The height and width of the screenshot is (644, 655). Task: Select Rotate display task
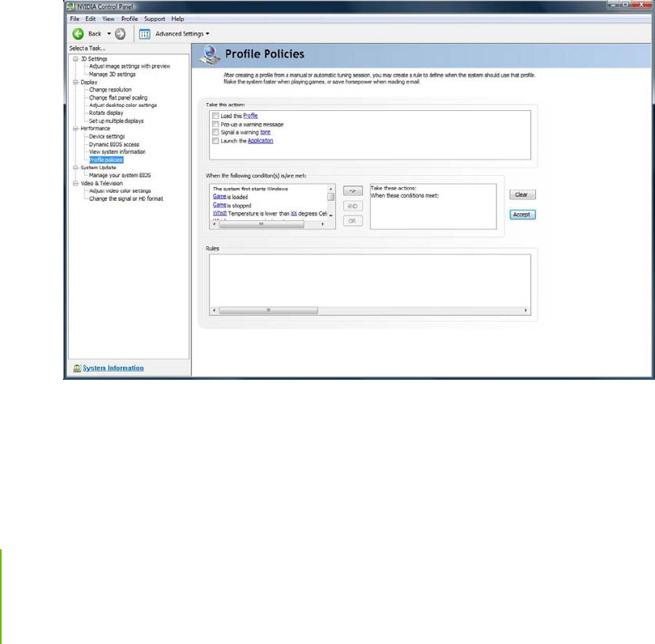[x=106, y=113]
